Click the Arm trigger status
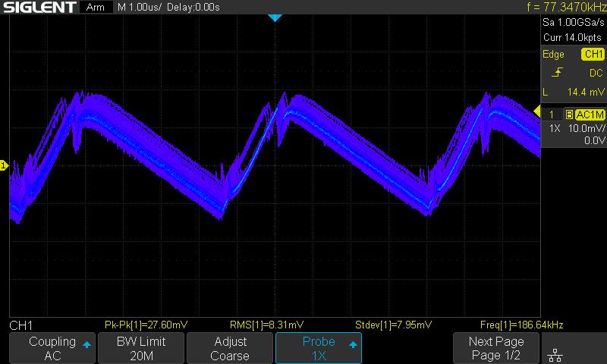This screenshot has height=364, width=607. pos(96,7)
